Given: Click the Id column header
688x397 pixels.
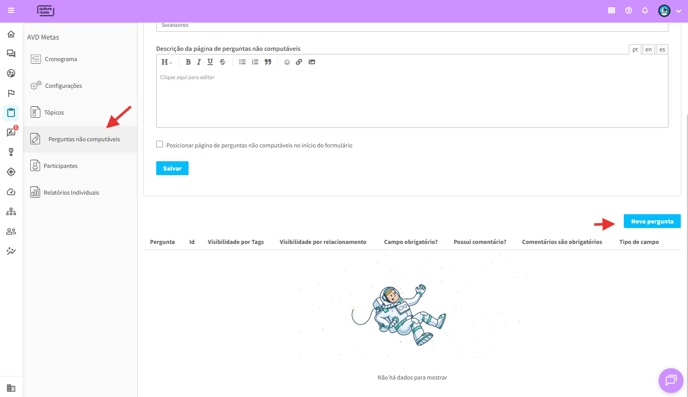Looking at the screenshot, I should [x=192, y=242].
